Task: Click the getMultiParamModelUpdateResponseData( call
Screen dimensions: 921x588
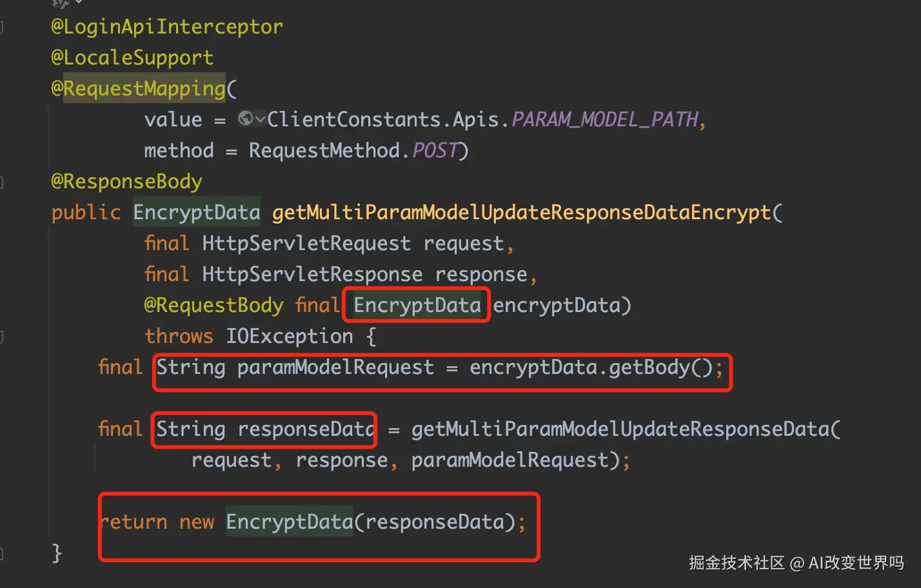Action: pos(626,429)
